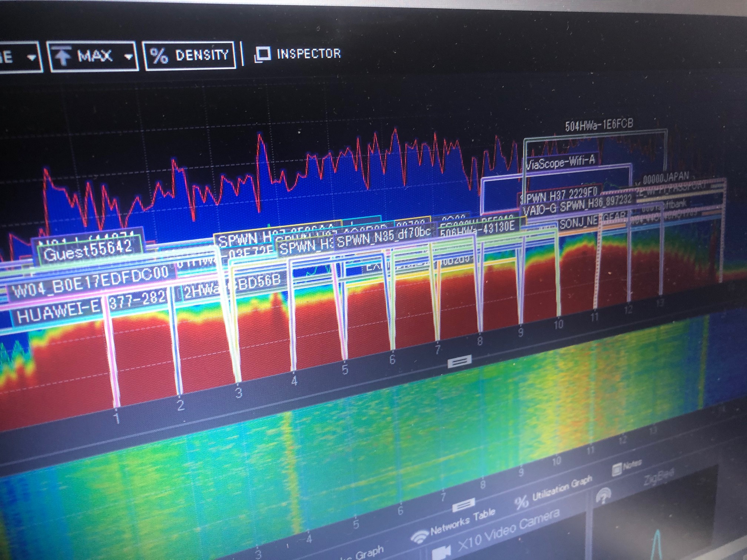The image size is (747, 560).
Task: Select the ViaScope-Wifi-A network label
Action: click(x=560, y=161)
